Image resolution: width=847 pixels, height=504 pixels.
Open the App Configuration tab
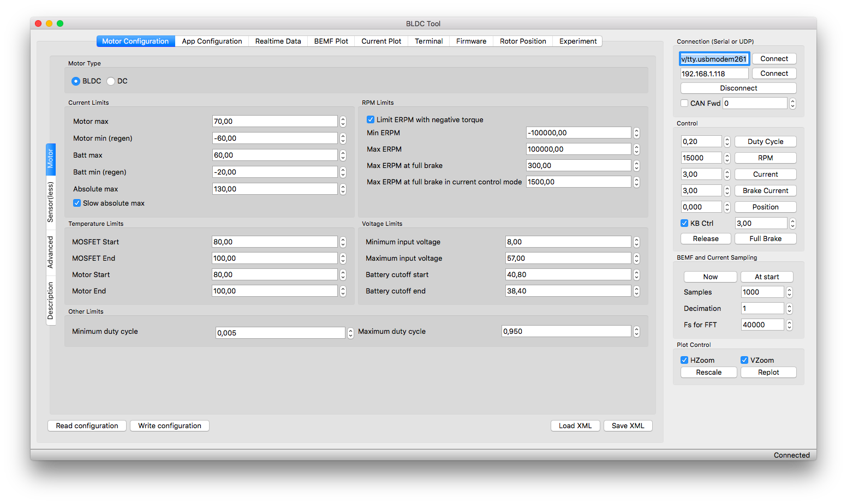(x=212, y=41)
